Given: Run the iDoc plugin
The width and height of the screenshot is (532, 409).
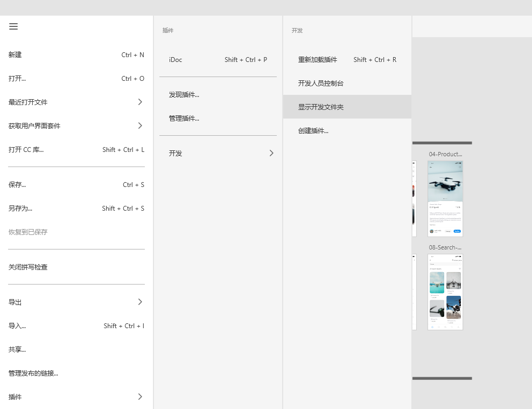Looking at the screenshot, I should pos(176,60).
